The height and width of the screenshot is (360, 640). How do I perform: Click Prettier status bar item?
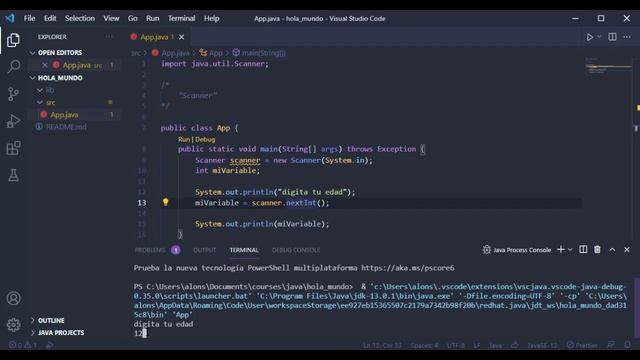582,345
